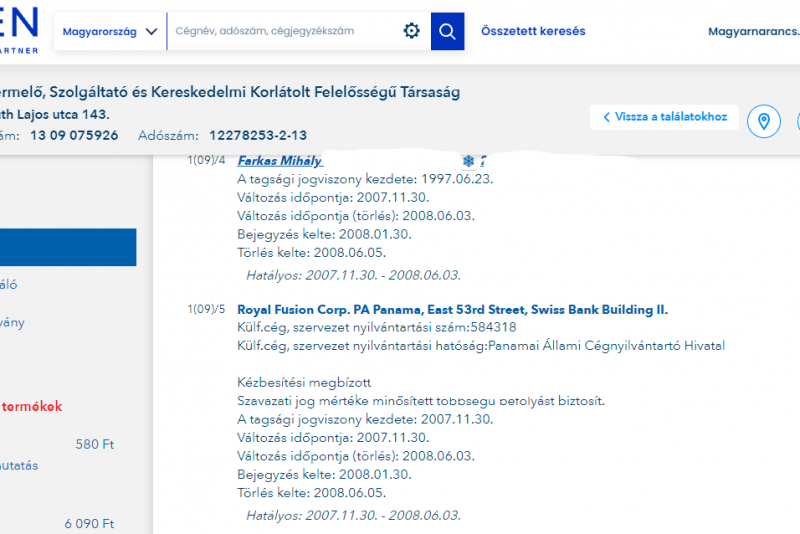Click the snowflake icon beside Farkas Mihály
800x534 pixels.
pyautogui.click(x=468, y=161)
